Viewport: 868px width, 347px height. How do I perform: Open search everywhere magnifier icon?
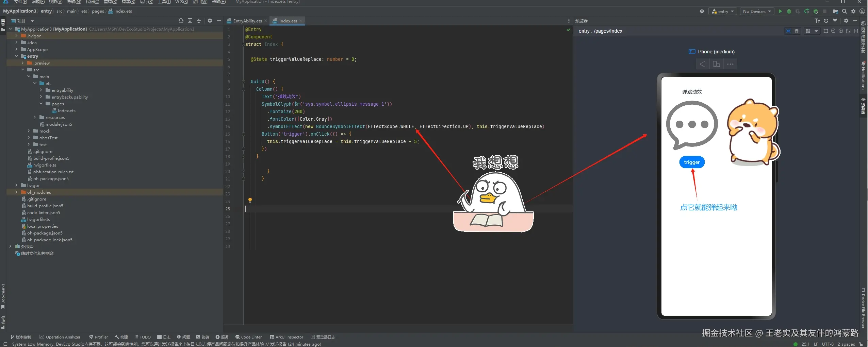click(x=845, y=11)
